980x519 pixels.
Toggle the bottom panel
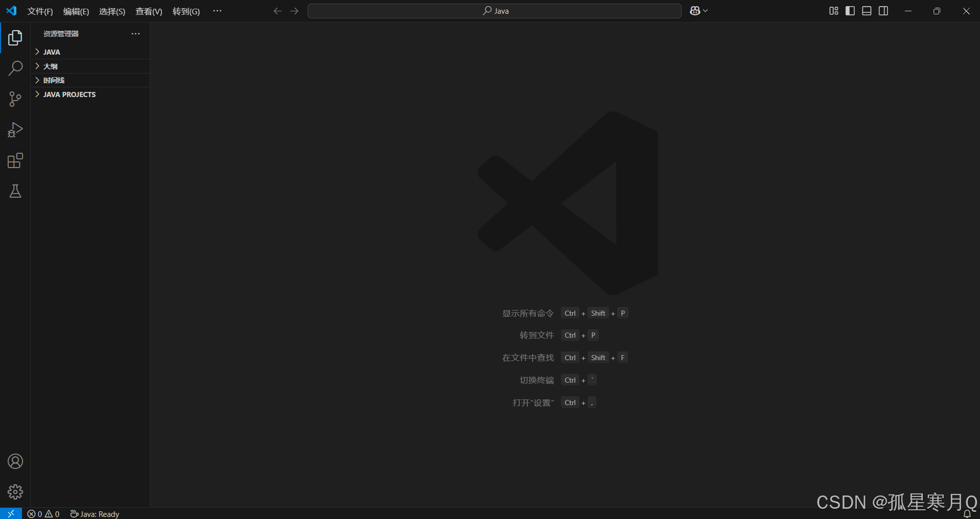867,11
